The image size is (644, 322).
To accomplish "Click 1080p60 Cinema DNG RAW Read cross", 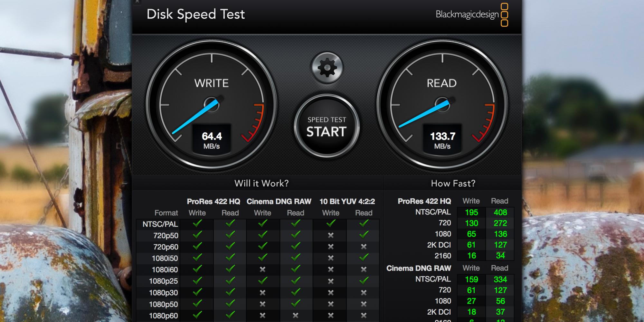I will coord(296,316).
